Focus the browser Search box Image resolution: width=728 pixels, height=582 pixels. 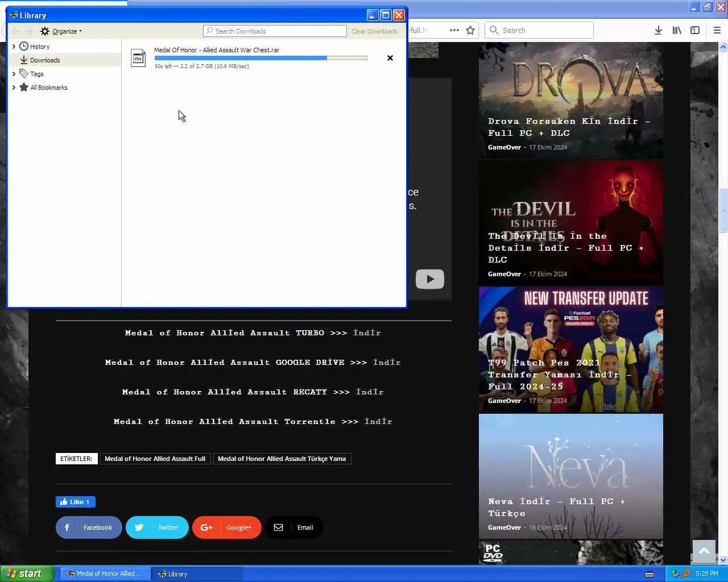[x=539, y=30]
